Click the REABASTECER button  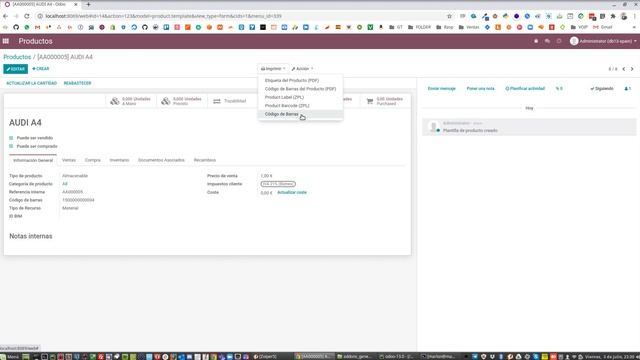coord(78,83)
